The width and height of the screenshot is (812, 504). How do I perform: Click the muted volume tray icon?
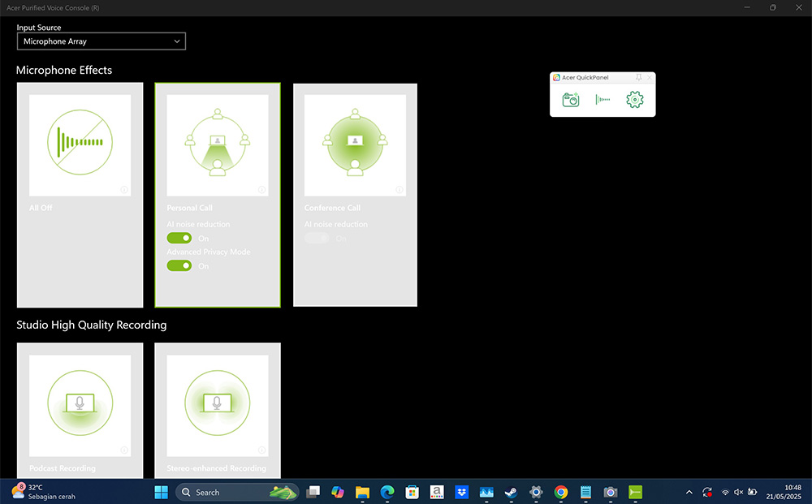tap(739, 492)
